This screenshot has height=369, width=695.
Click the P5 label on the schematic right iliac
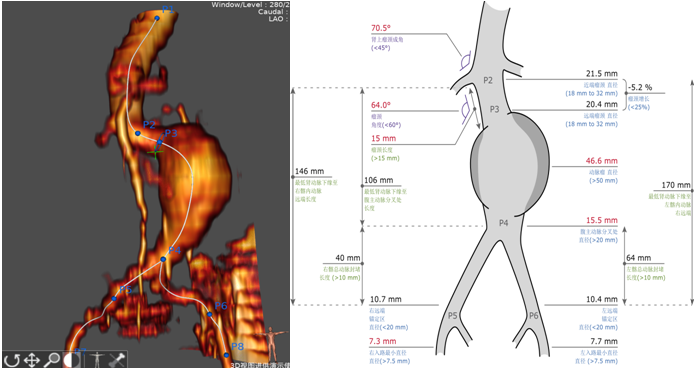point(452,316)
